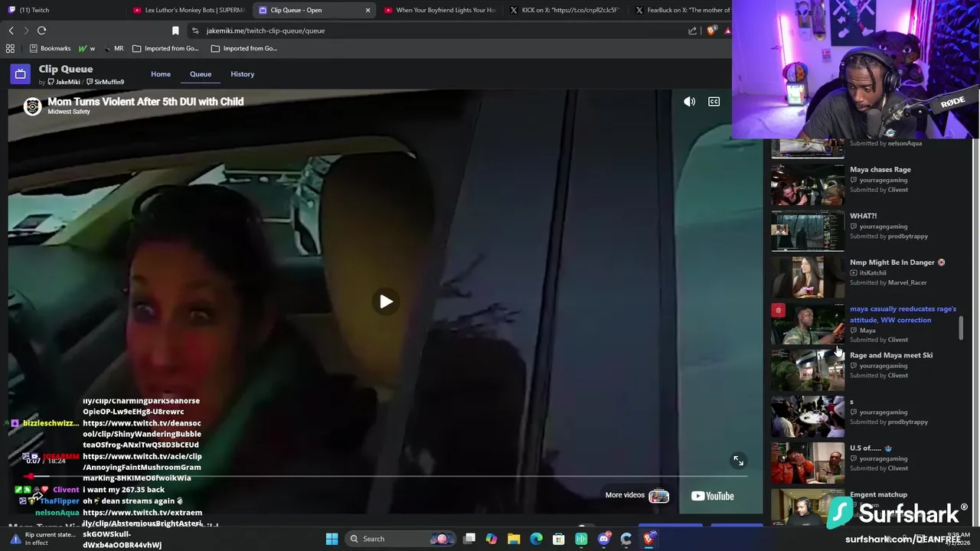Switch to Lex Luthor's Monkey Bots tab
Image resolution: width=980 pixels, height=551 pixels.
pyautogui.click(x=188, y=10)
